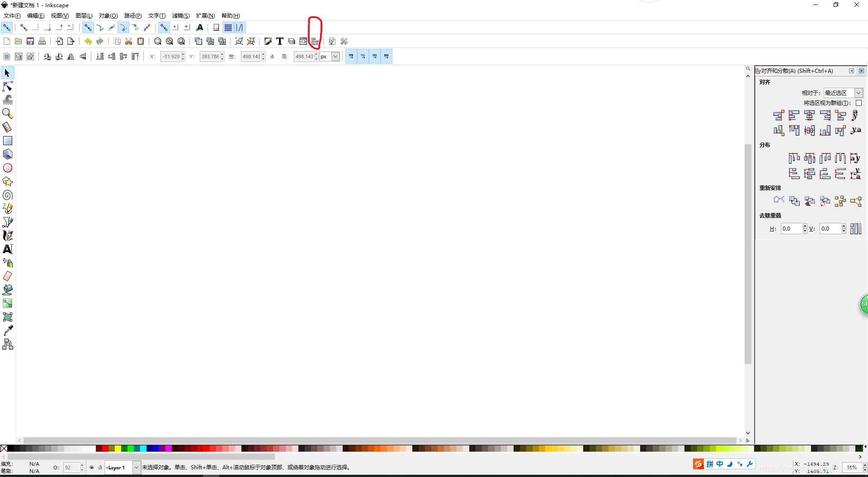This screenshot has width=868, height=477.
Task: Toggle width and height lock ratio
Action: click(x=272, y=57)
